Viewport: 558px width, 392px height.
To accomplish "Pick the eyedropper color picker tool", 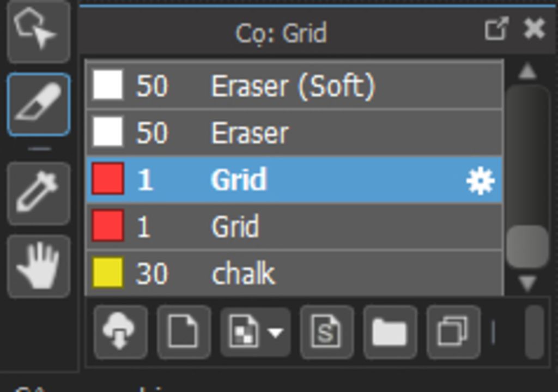I will pos(38,192).
